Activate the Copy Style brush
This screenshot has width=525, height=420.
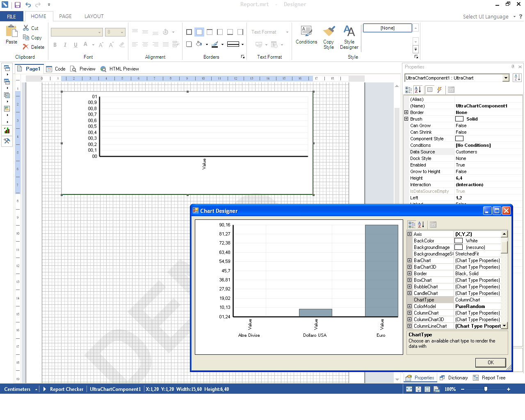329,37
